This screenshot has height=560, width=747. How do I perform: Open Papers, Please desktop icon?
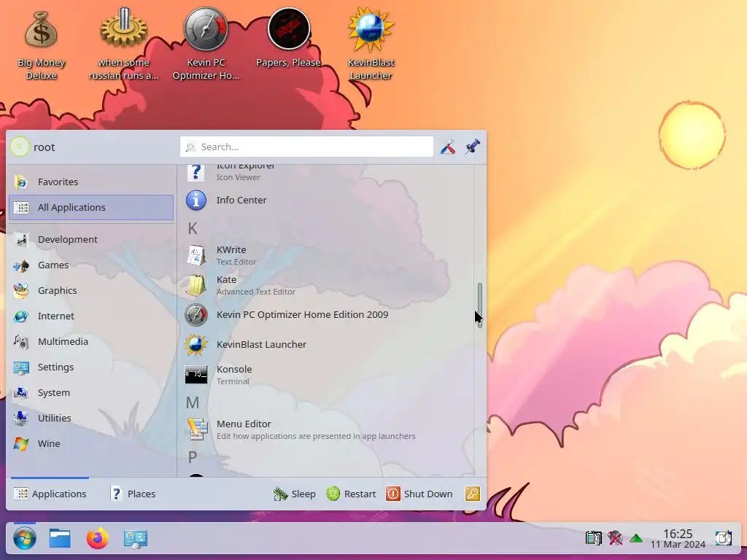pyautogui.click(x=288, y=39)
